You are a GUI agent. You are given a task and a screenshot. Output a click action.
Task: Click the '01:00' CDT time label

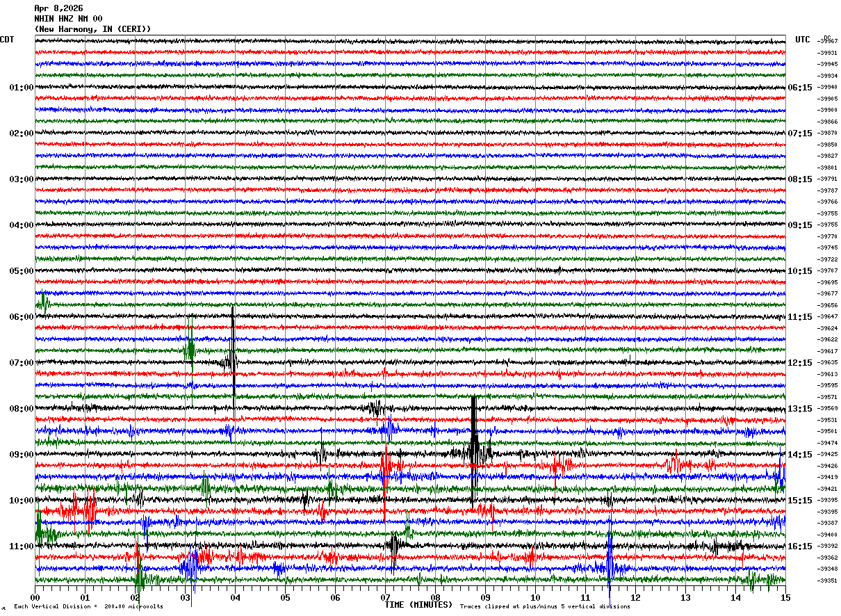[22, 88]
